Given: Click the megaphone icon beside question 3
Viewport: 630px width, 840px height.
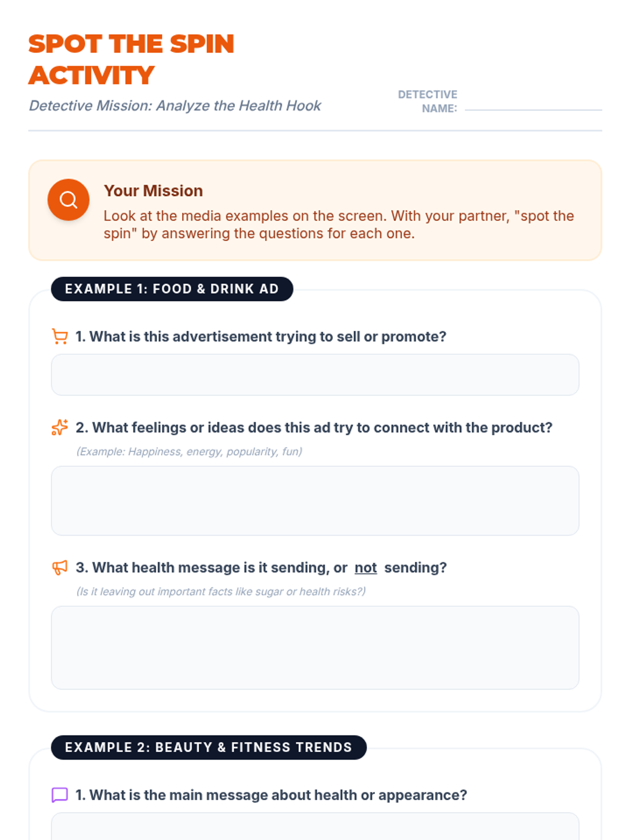Looking at the screenshot, I should point(60,568).
